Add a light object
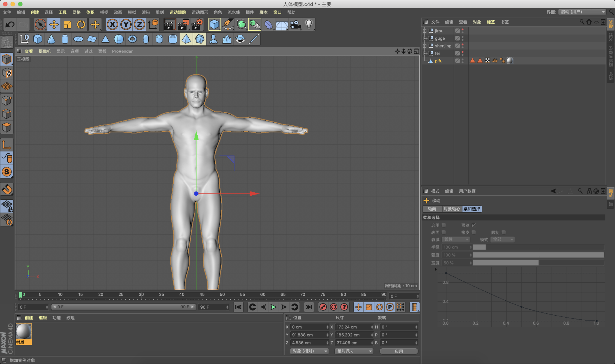Image resolution: width=615 pixels, height=364 pixels. [309, 24]
